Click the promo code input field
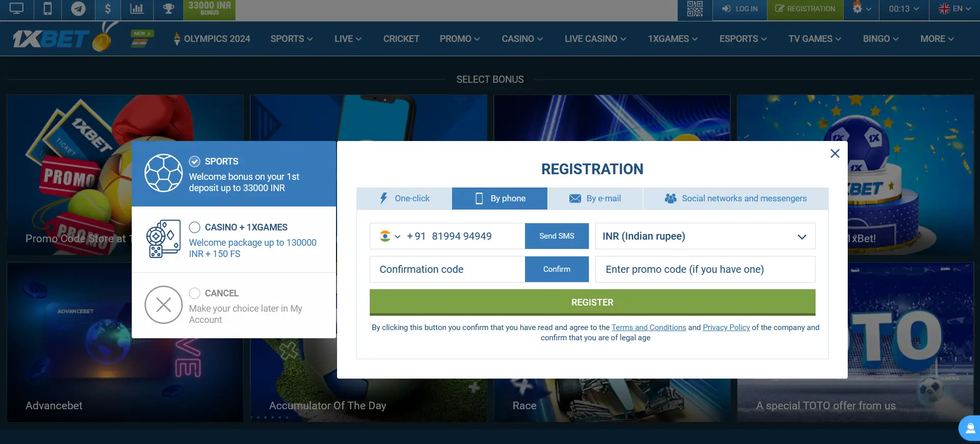The image size is (980, 444). (x=705, y=269)
